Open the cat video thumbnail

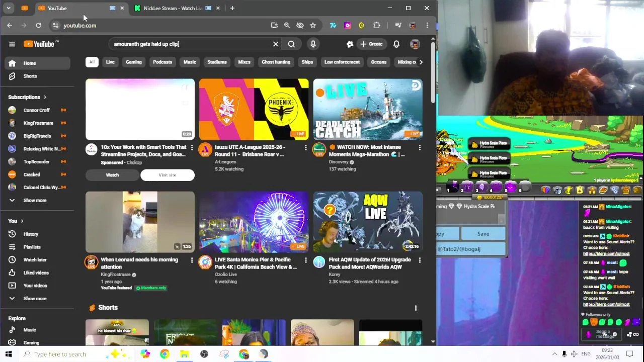140,222
